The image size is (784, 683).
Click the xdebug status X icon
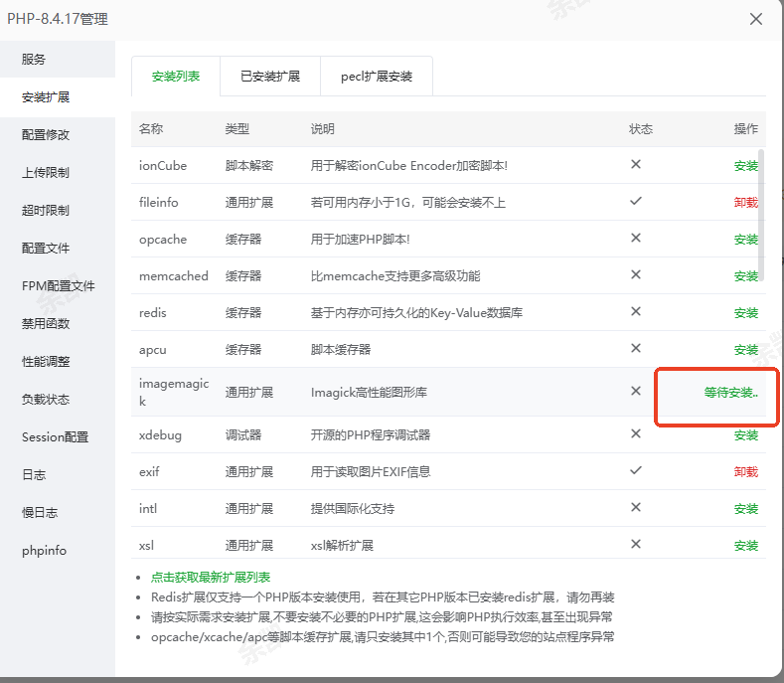click(x=636, y=433)
